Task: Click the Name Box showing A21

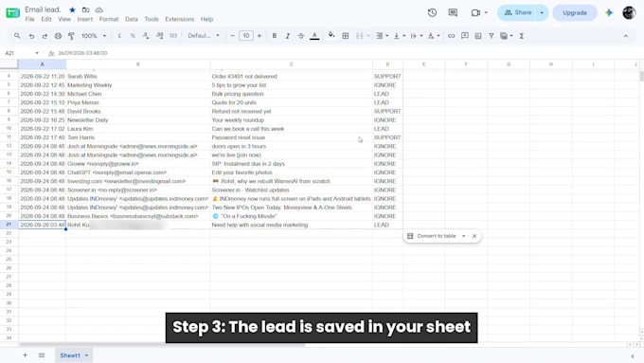Action: coord(22,53)
